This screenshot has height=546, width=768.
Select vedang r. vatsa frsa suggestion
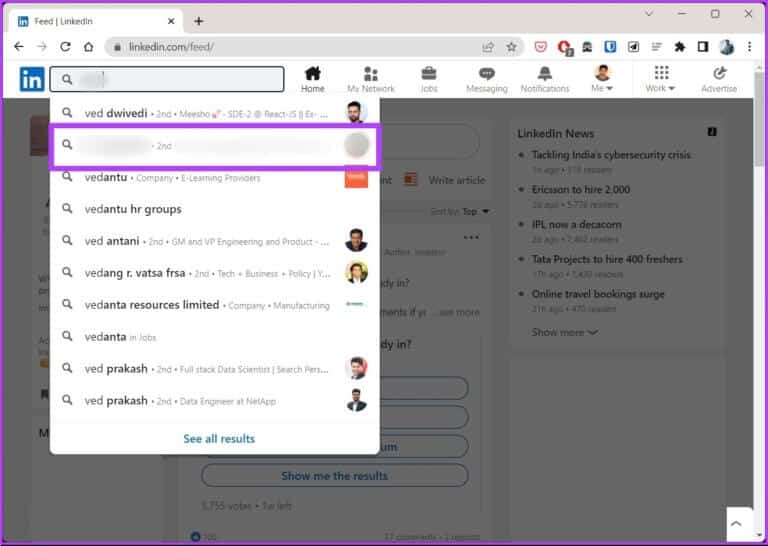point(215,273)
